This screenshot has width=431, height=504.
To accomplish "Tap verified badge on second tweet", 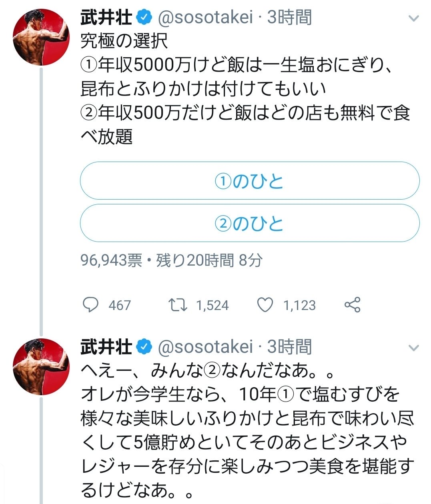I will [144, 347].
